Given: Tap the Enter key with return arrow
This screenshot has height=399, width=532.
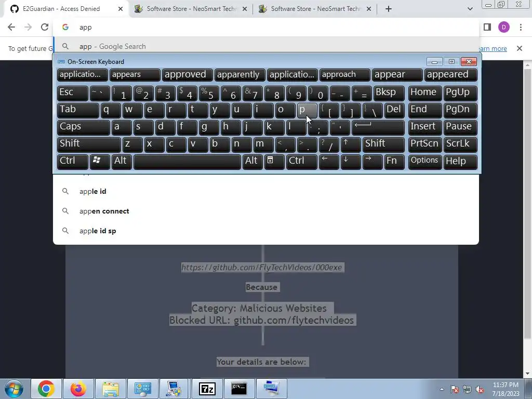Looking at the screenshot, I should (378, 128).
